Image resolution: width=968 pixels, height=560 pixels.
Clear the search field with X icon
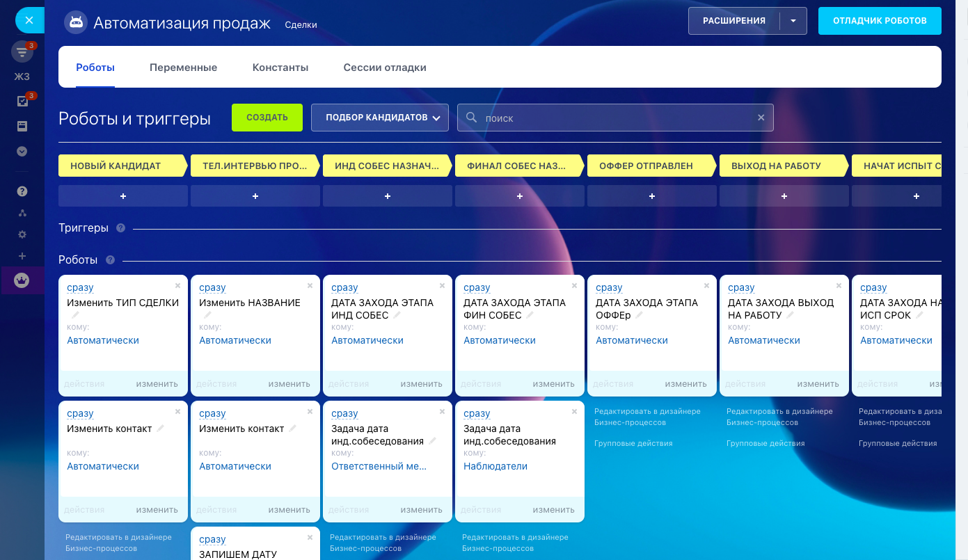pyautogui.click(x=761, y=118)
